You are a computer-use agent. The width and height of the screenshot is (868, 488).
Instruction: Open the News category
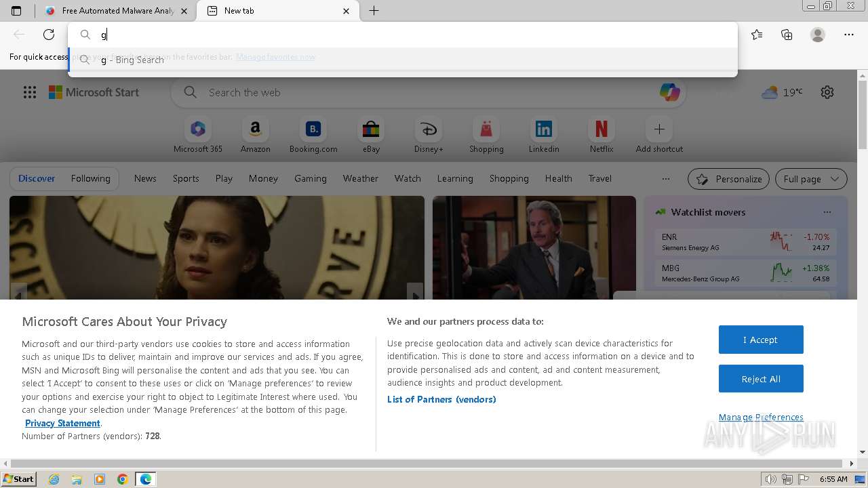(145, 178)
